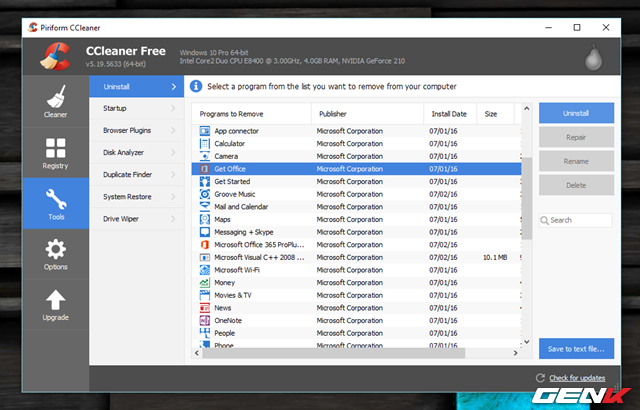Sort list by Install Date column

click(448, 113)
